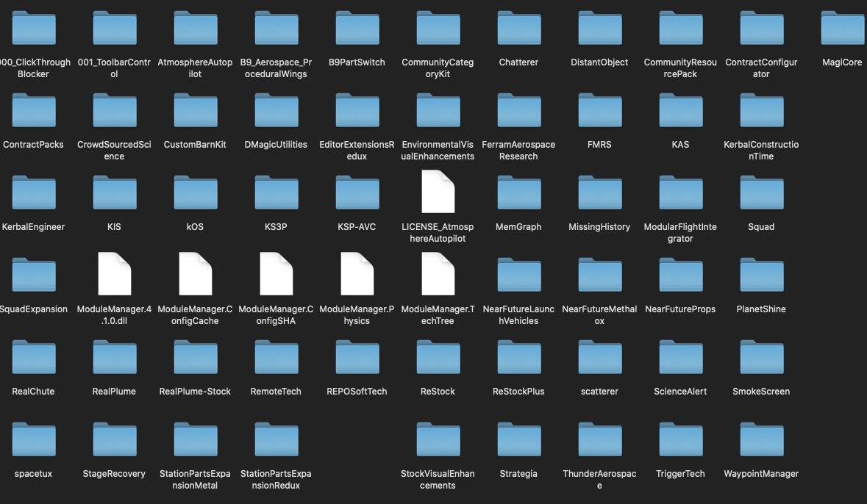Click the Squad folder icon
Screen dimensions: 867x504
[761, 192]
